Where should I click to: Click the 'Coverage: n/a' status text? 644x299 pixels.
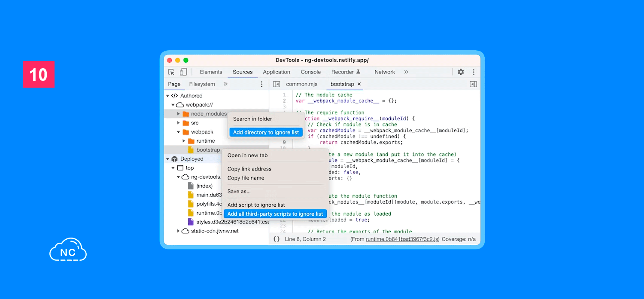459,239
